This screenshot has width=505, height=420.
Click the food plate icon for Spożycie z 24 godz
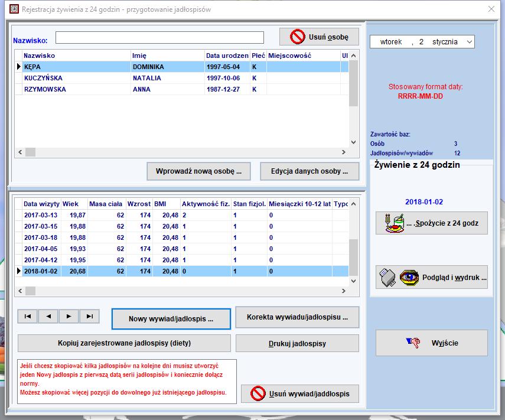click(395, 223)
